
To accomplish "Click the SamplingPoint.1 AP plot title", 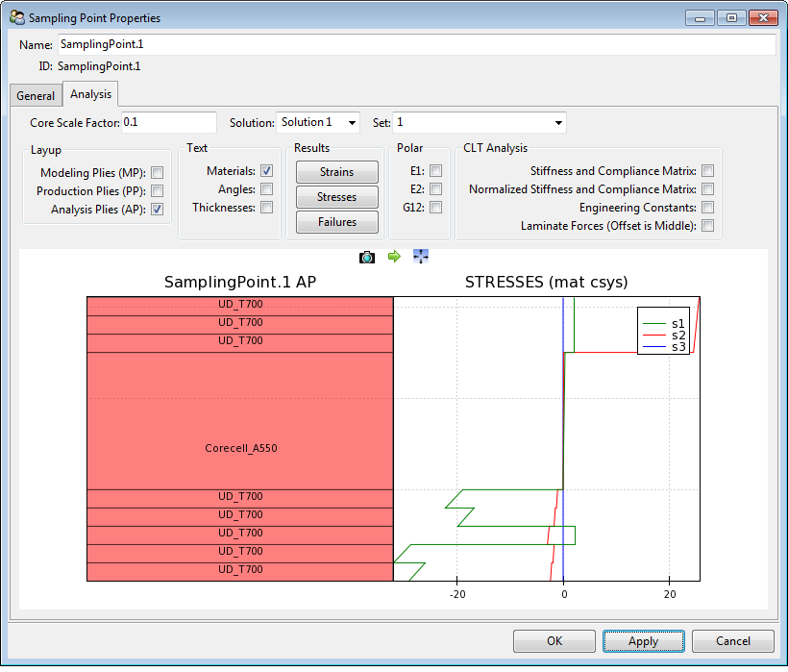I will tap(240, 282).
